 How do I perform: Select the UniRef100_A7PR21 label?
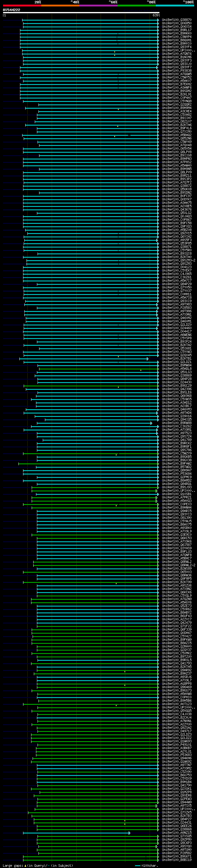point(176,497)
